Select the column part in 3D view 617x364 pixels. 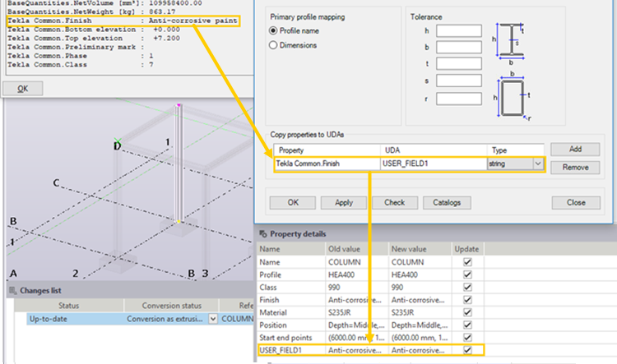pyautogui.click(x=179, y=164)
